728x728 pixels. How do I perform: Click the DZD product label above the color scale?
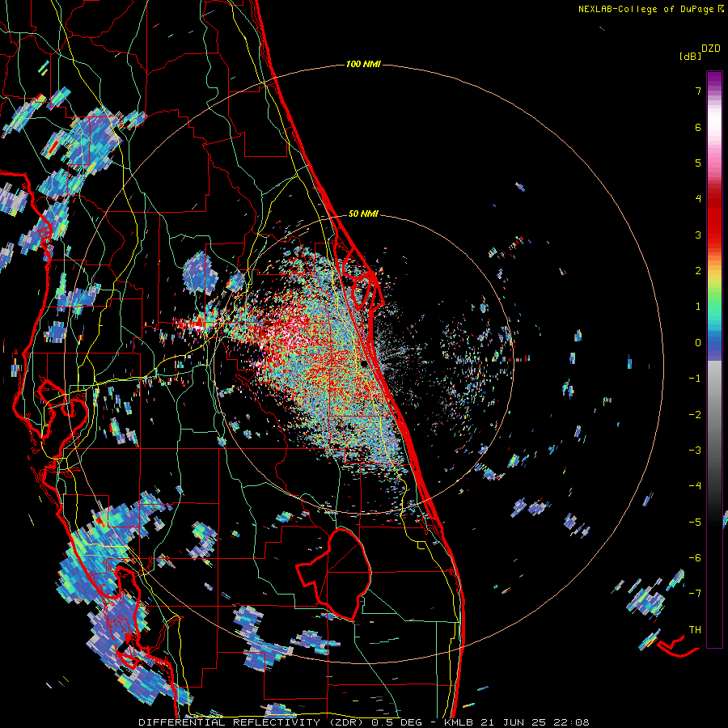coord(710,49)
